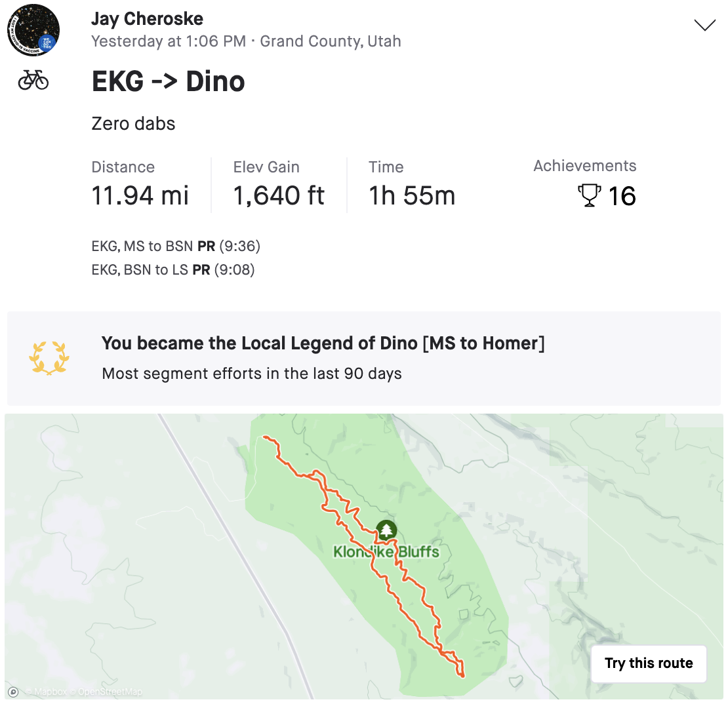
Task: Click the 1h 55m time stat
Action: tap(411, 195)
